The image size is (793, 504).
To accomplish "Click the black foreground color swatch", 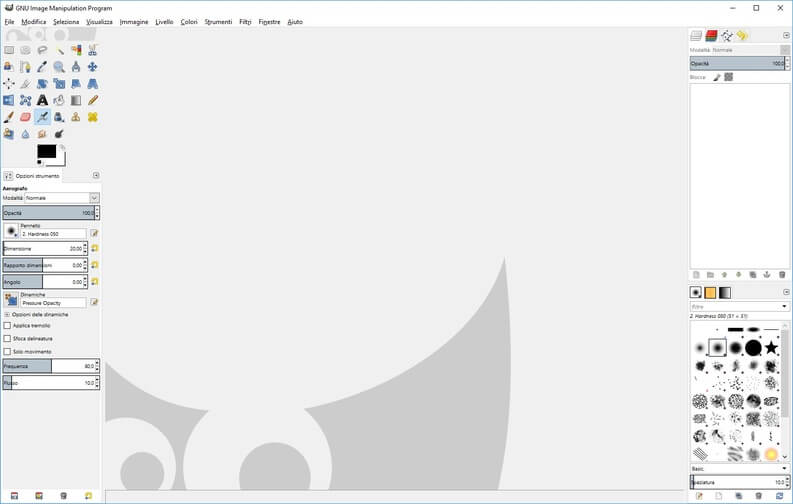I will [47, 151].
